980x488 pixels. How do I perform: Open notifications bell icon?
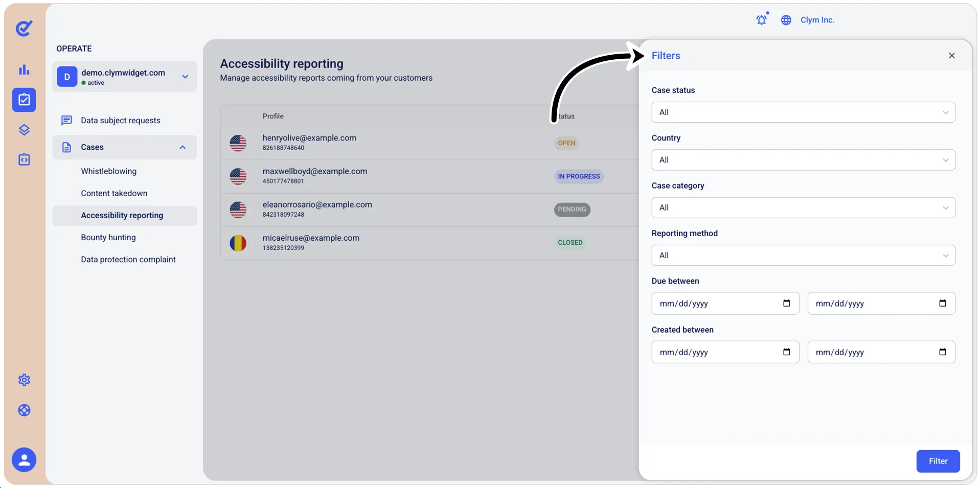pos(762,19)
